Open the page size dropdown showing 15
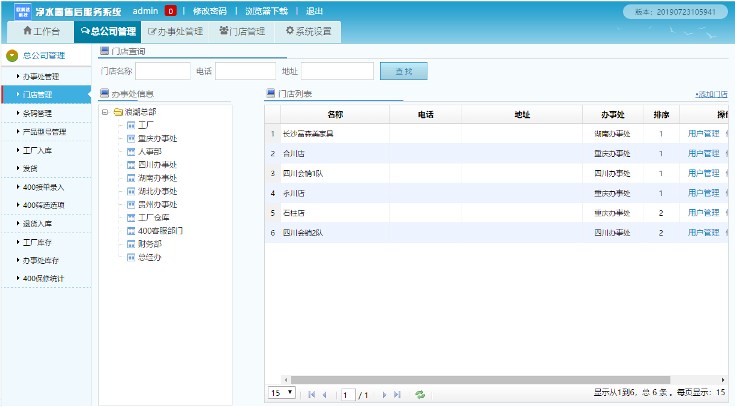Screen dimensions: 735x407 tap(282, 394)
